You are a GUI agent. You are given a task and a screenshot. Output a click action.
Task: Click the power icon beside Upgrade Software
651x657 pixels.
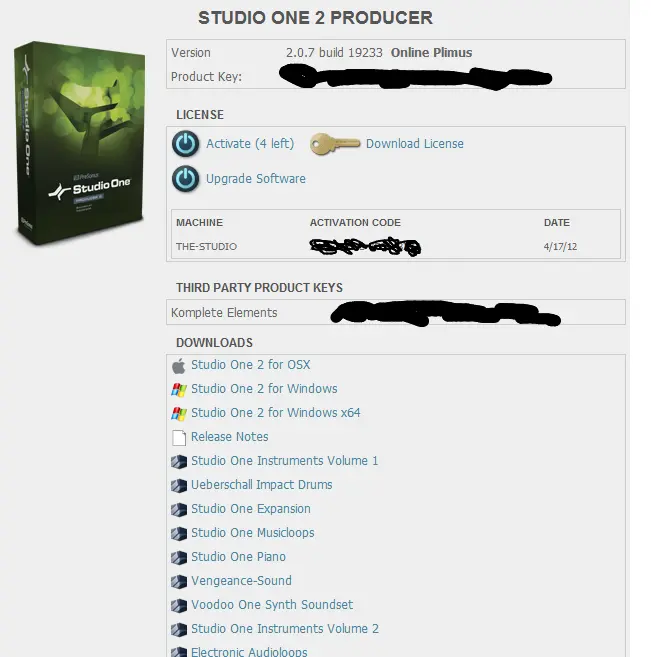(186, 179)
